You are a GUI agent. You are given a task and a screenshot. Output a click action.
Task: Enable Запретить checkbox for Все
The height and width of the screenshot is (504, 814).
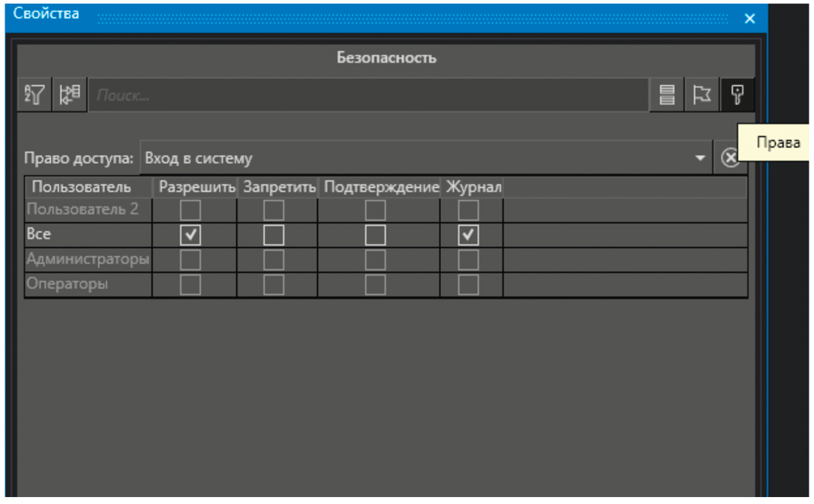pos(274,235)
